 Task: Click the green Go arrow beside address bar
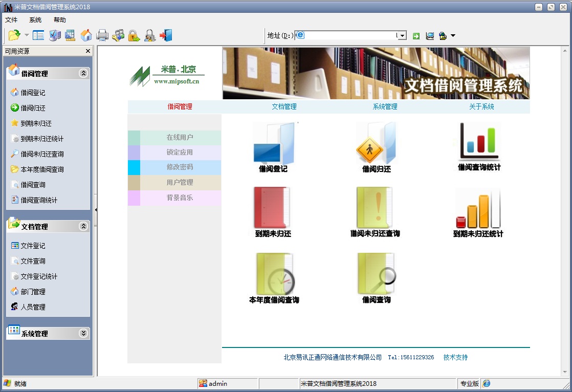[x=416, y=36]
